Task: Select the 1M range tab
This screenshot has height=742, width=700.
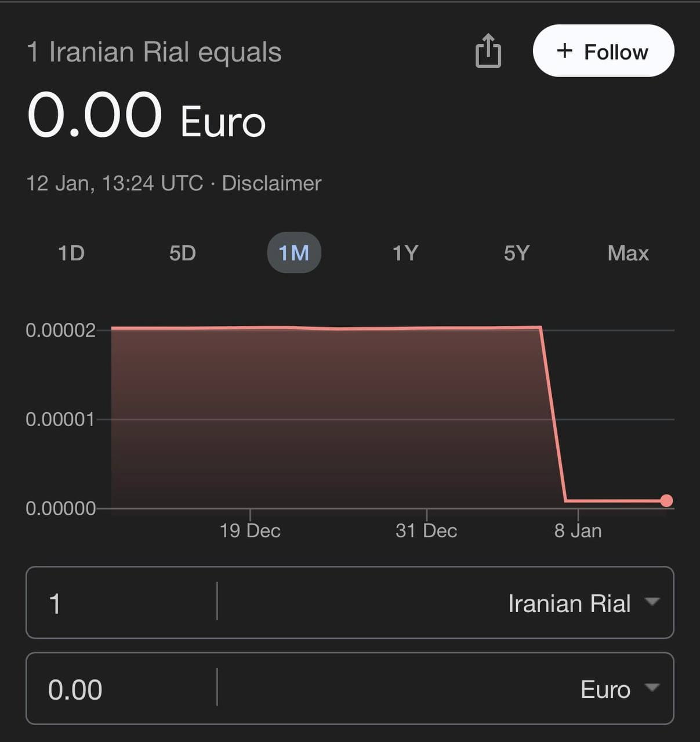Action: click(294, 253)
